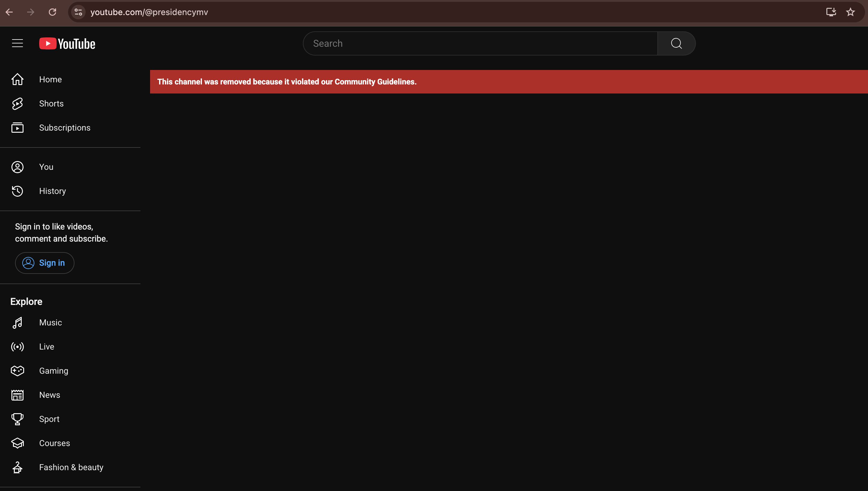
Task: Click the Sign in button
Action: 45,263
